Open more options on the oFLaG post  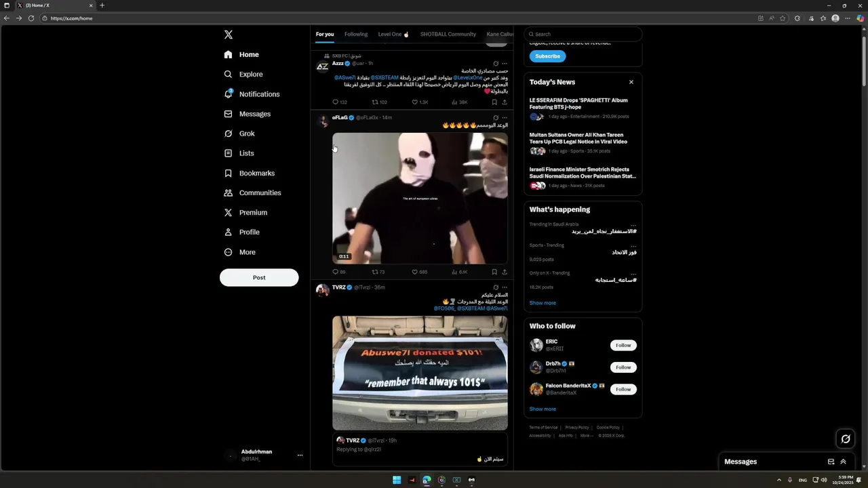(505, 118)
